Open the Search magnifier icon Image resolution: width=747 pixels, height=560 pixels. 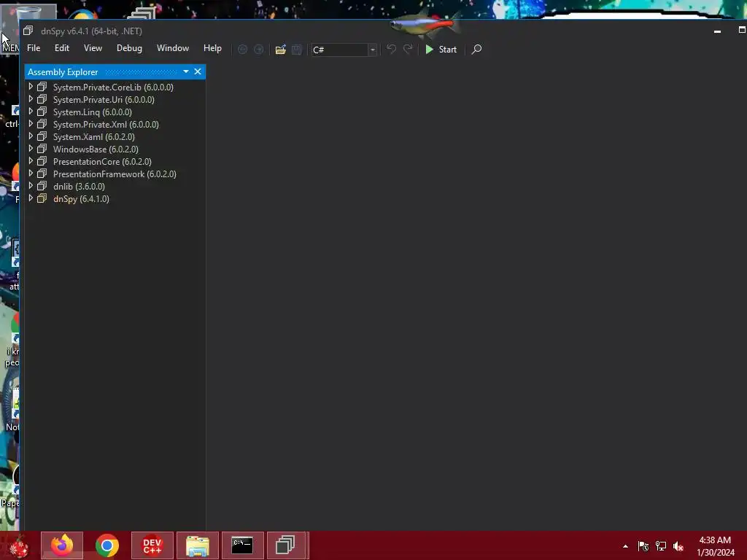click(476, 49)
